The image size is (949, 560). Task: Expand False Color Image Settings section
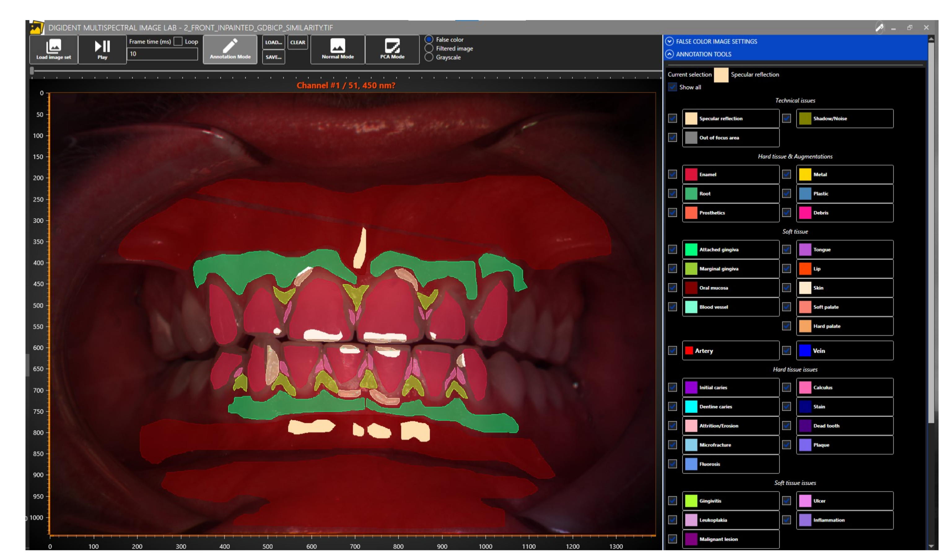(x=669, y=42)
